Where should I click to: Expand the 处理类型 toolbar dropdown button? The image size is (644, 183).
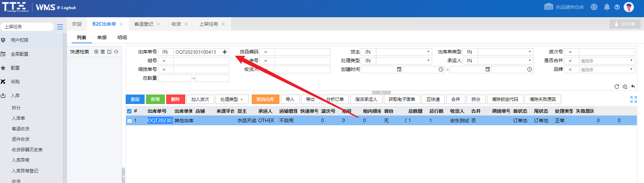click(x=232, y=99)
